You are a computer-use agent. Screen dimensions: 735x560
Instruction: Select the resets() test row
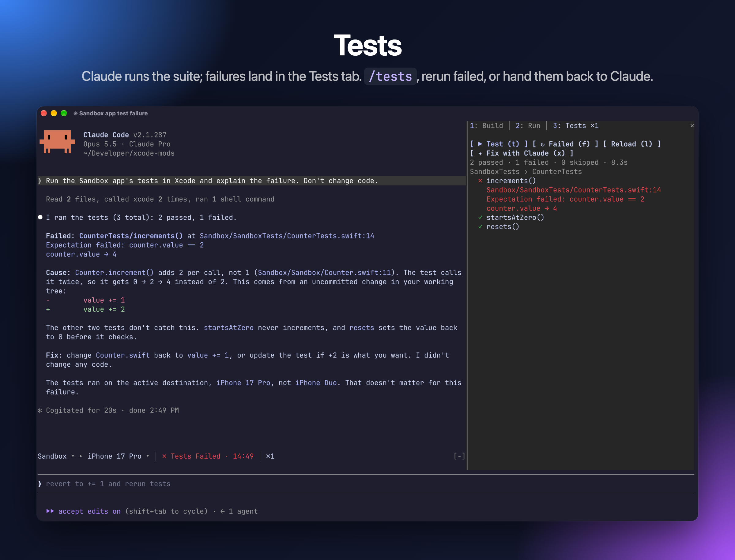(503, 227)
